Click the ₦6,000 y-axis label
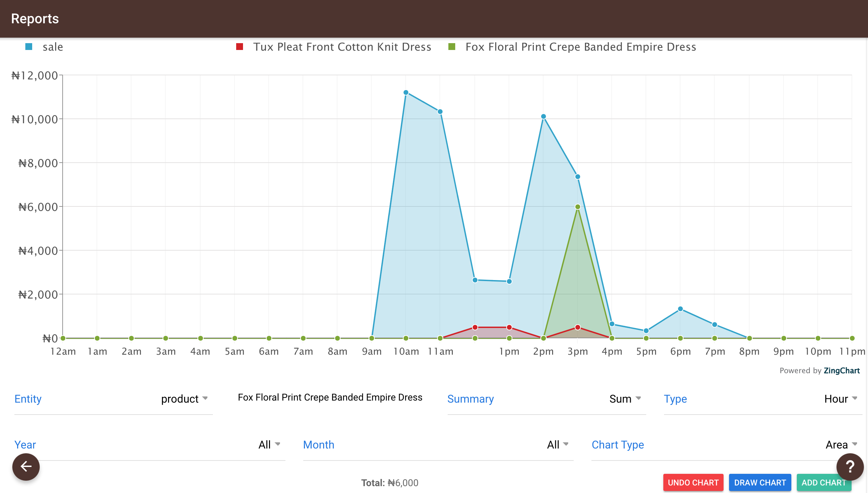This screenshot has height=493, width=868. [38, 207]
